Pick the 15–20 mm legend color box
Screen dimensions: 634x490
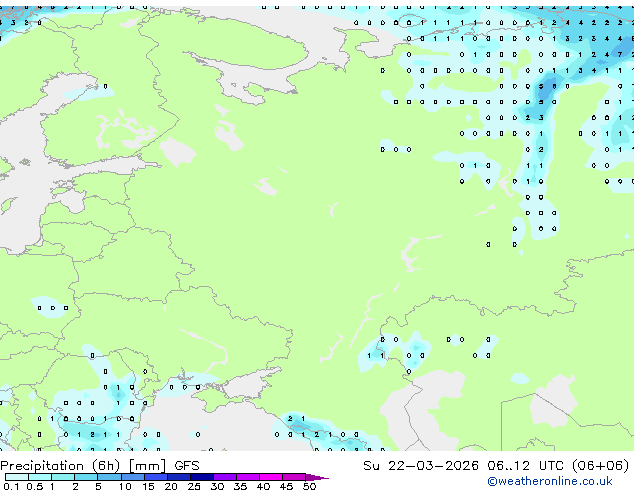tap(156, 477)
